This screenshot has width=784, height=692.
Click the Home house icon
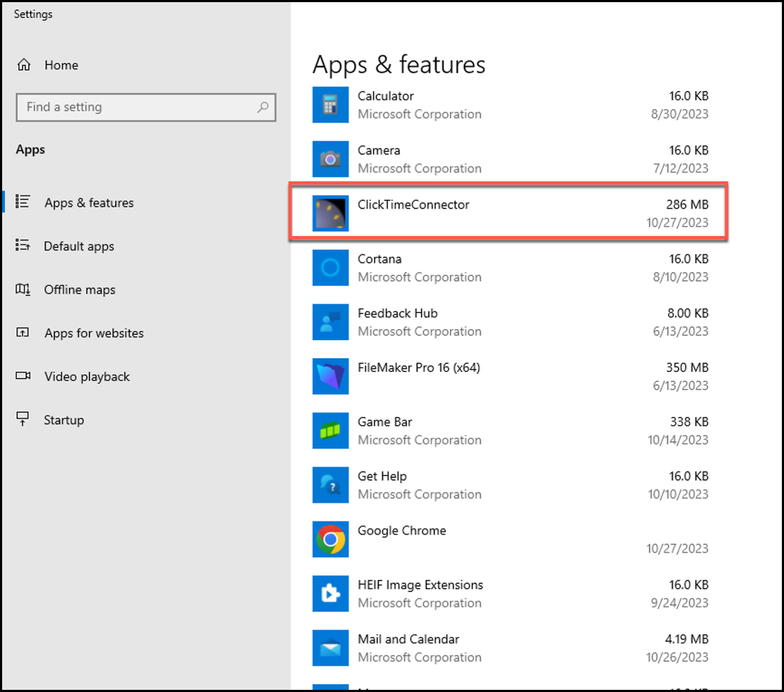tap(24, 65)
